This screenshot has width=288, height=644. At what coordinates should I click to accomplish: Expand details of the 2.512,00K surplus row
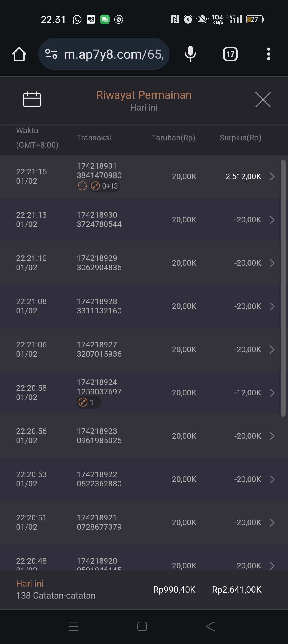click(x=272, y=176)
